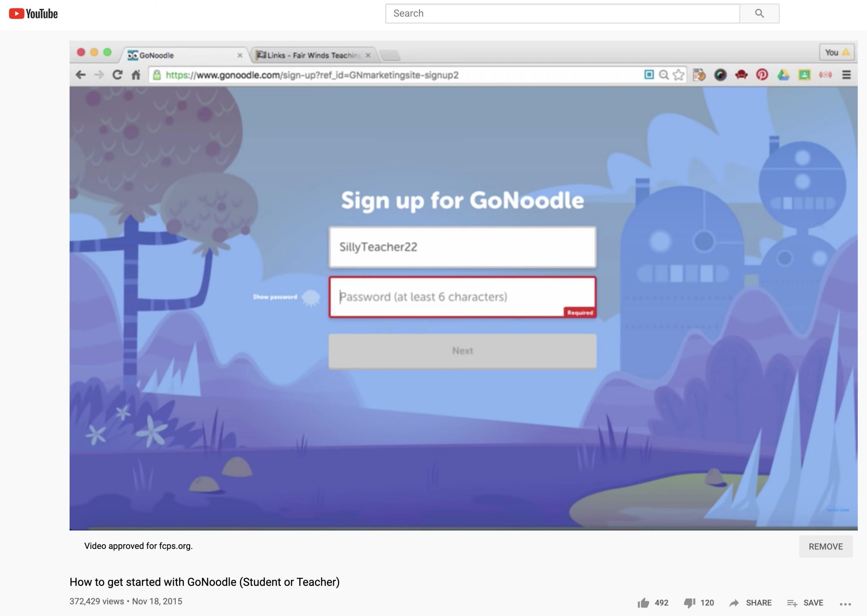The image size is (867, 616).
Task: Click the red macOS close window button
Action: coord(81,52)
